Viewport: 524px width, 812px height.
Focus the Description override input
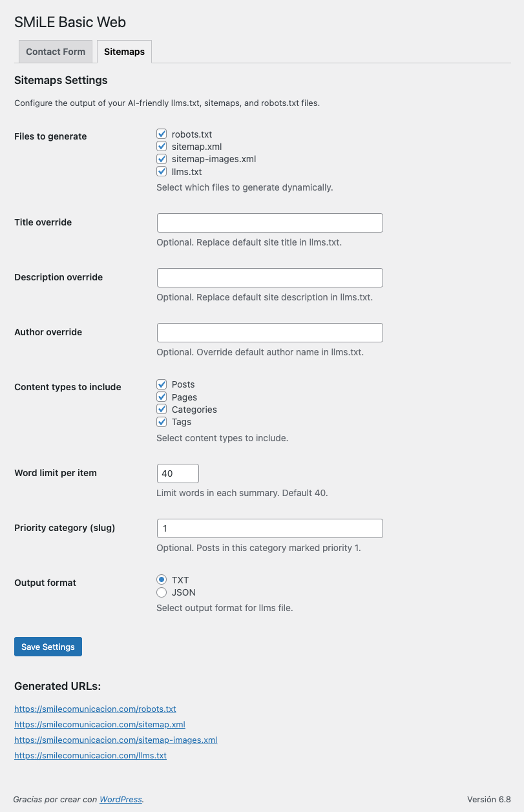269,278
